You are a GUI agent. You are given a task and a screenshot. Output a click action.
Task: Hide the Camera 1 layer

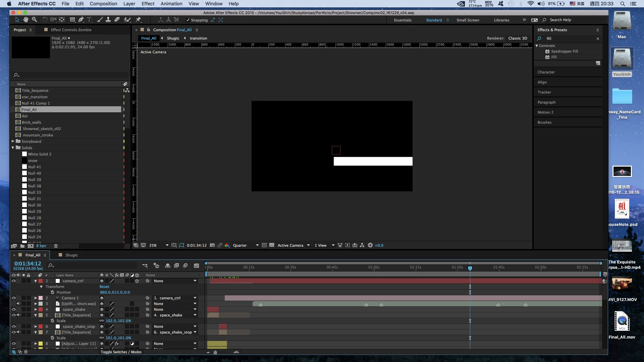[14, 298]
